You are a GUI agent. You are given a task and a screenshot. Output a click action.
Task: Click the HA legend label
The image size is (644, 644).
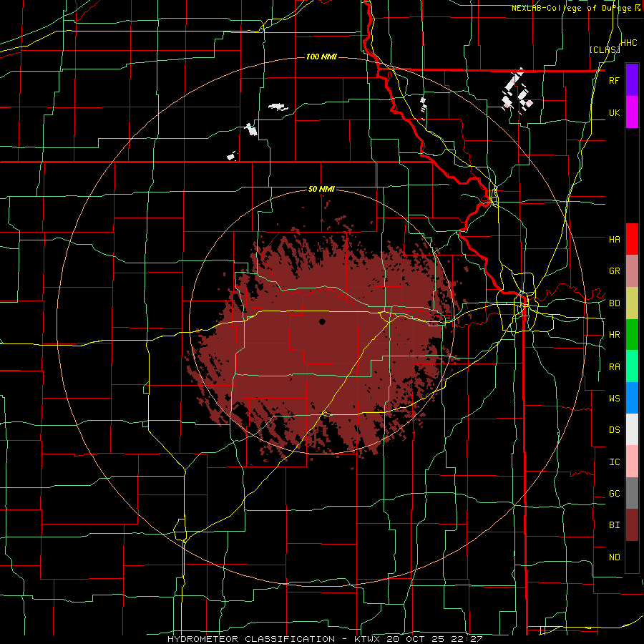[615, 239]
